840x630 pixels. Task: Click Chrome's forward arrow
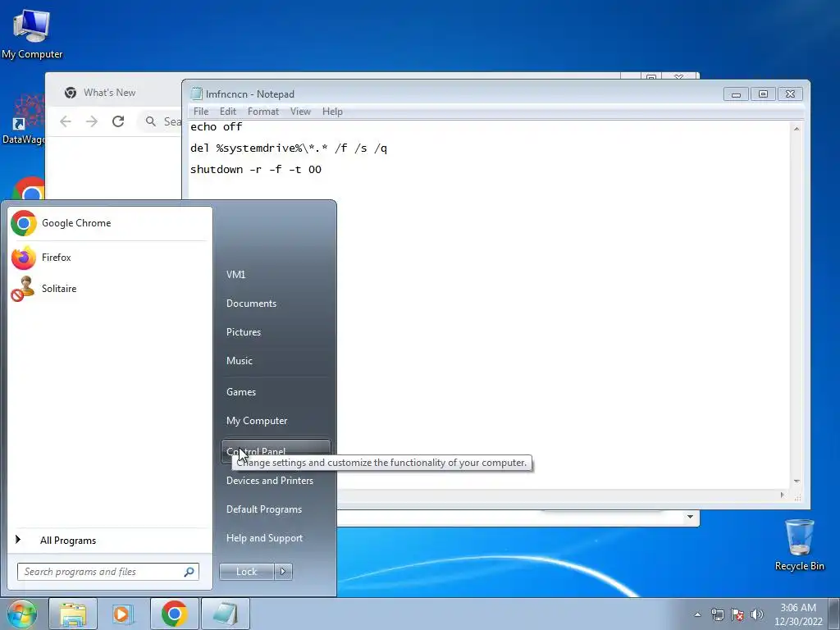[92, 121]
